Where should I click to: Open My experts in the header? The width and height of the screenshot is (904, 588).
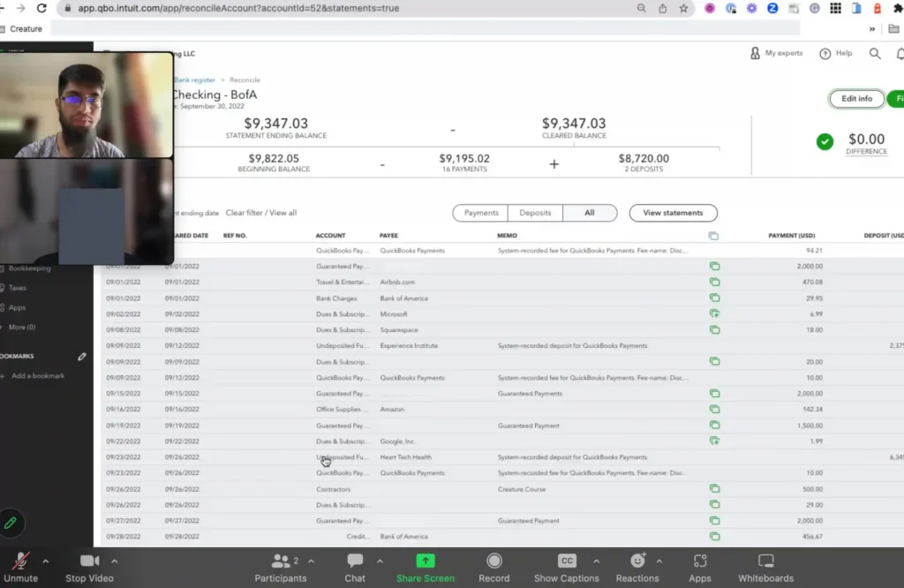click(x=776, y=53)
